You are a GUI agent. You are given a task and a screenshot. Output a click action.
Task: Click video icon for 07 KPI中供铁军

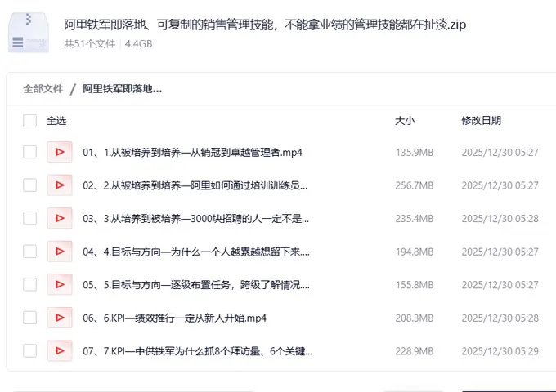coord(60,350)
